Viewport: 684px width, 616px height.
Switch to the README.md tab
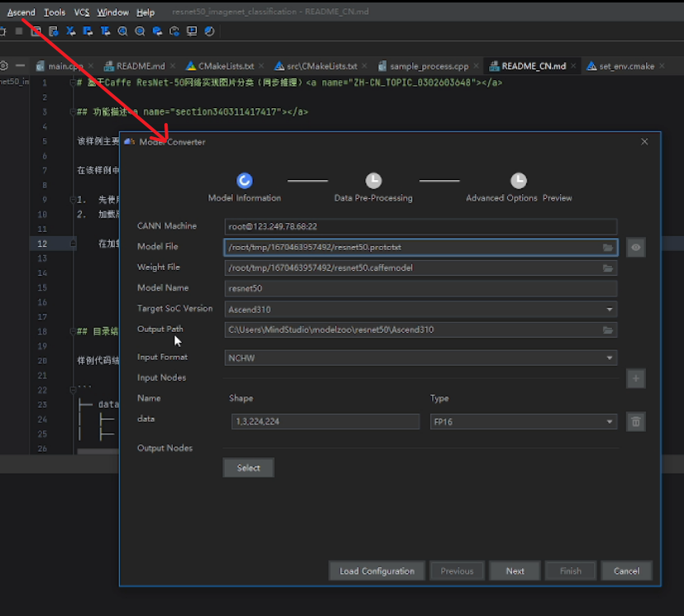point(140,66)
